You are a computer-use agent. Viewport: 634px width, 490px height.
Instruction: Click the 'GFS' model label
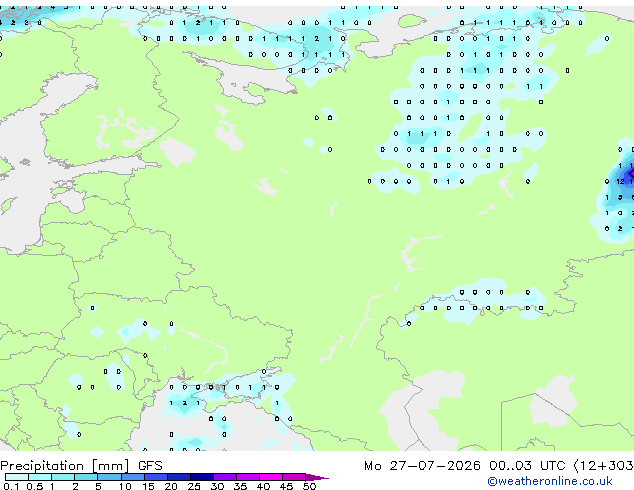point(150,466)
